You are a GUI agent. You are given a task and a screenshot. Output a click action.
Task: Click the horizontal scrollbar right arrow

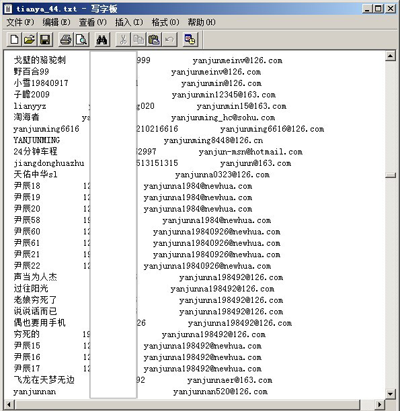[x=379, y=405]
